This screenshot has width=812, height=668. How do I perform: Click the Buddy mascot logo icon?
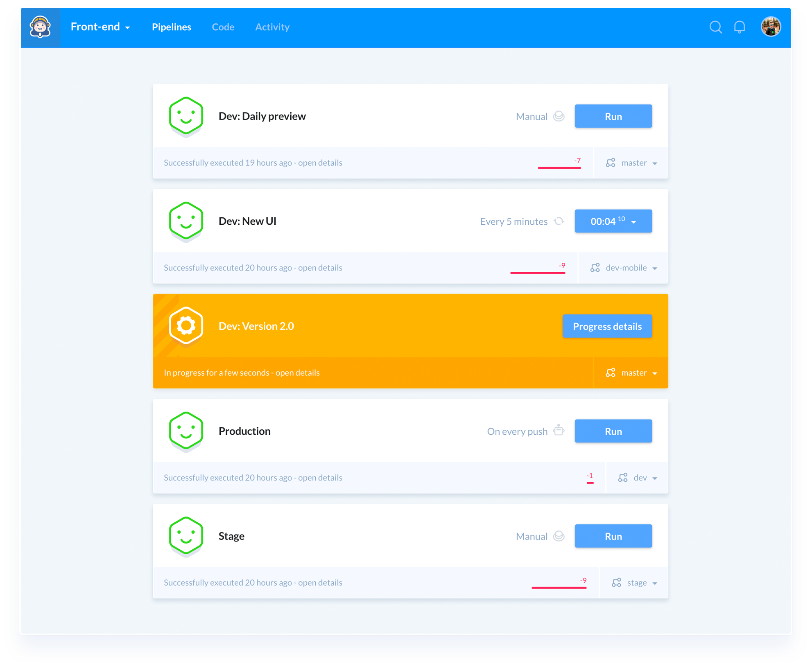tap(40, 27)
